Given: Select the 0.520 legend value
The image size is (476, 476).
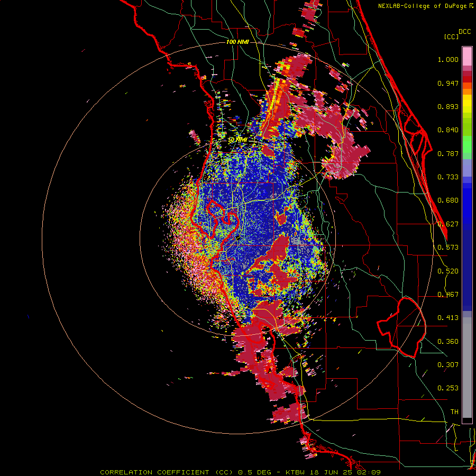Looking at the screenshot, I should (x=448, y=271).
